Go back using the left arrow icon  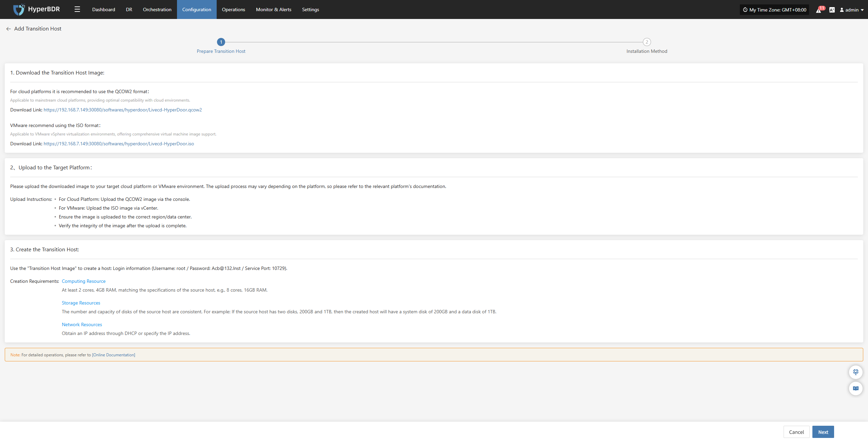8,29
